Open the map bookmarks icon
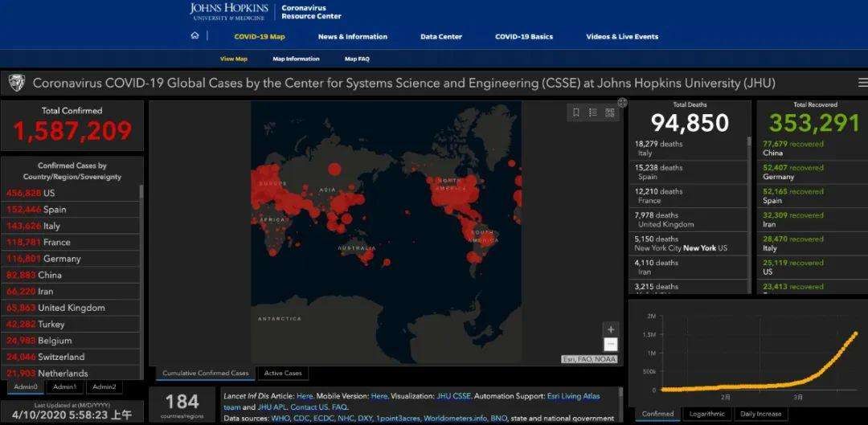This screenshot has height=425, width=868. tap(575, 112)
